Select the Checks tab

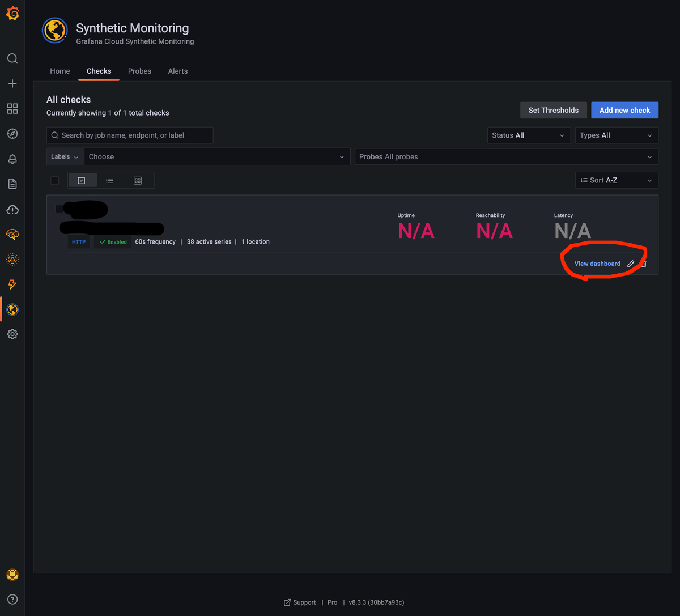[99, 71]
